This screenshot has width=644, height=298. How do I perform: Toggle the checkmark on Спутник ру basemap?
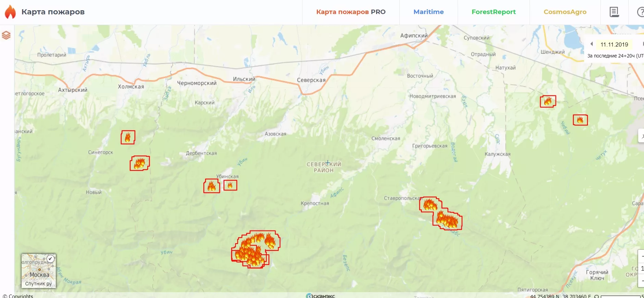(50, 259)
